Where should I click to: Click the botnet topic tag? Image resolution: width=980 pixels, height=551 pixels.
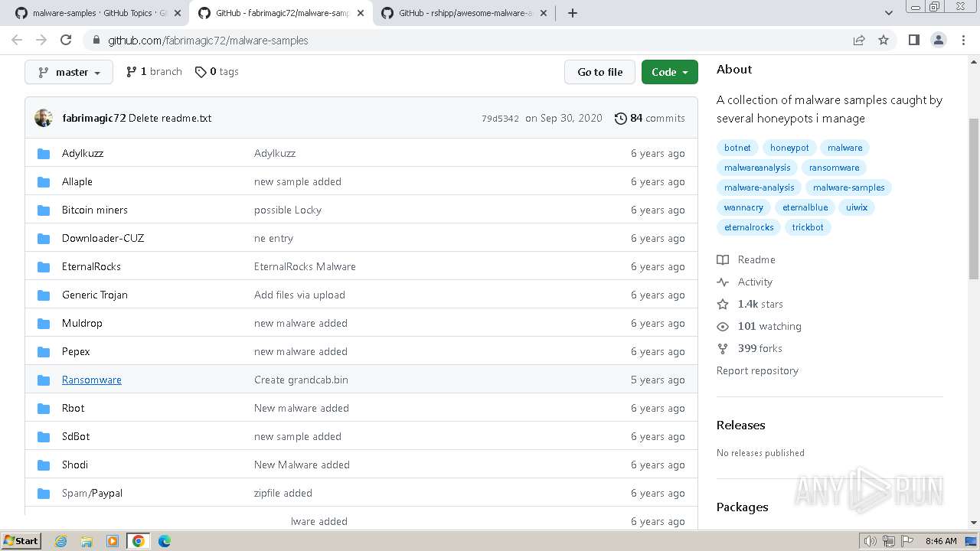click(x=737, y=148)
